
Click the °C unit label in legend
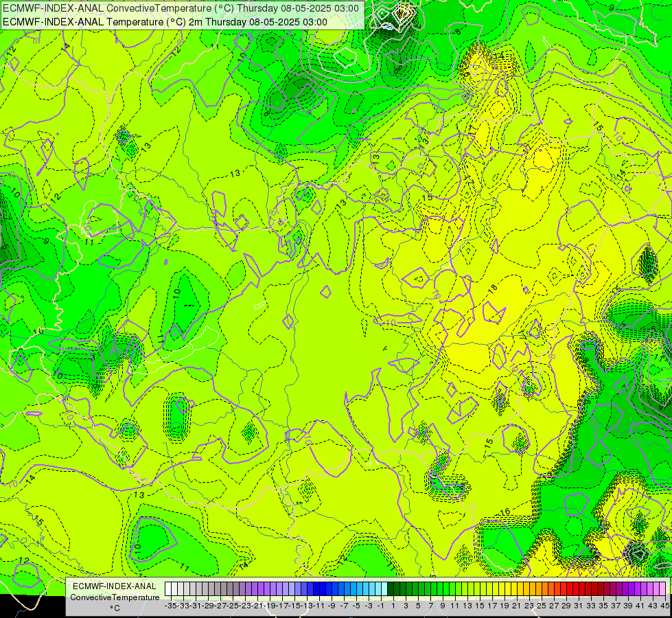coord(115,608)
